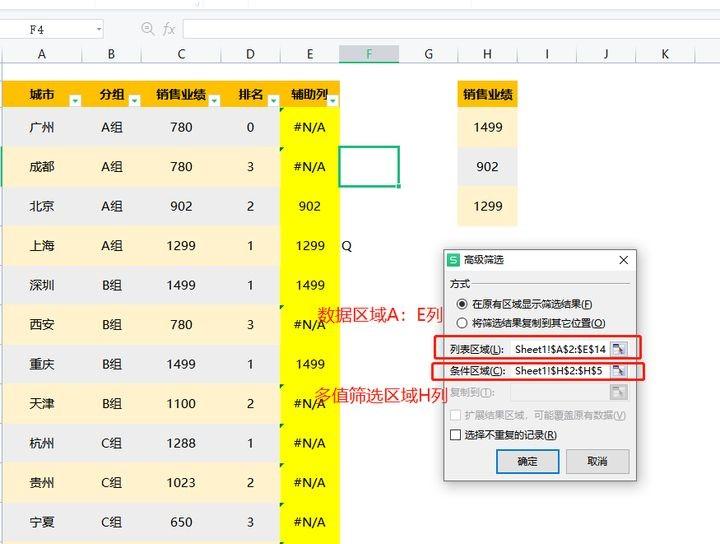Image resolution: width=720 pixels, height=544 pixels.
Task: Click cell containing 广州
Action: 42,127
